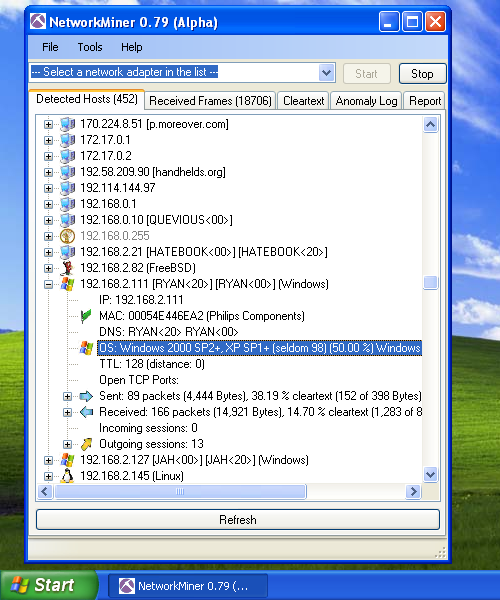The image size is (500, 600).
Task: Expand the 192.168.0.1 host node
Action: (x=48, y=204)
